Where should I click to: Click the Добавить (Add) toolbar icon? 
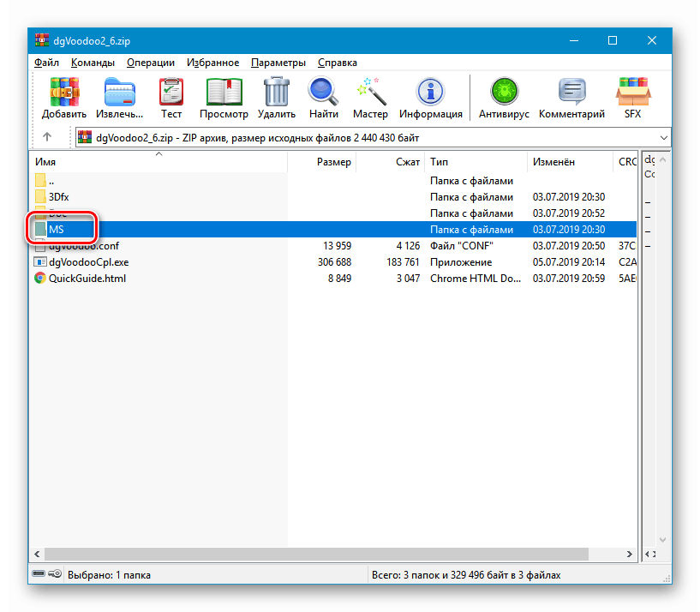[x=64, y=98]
